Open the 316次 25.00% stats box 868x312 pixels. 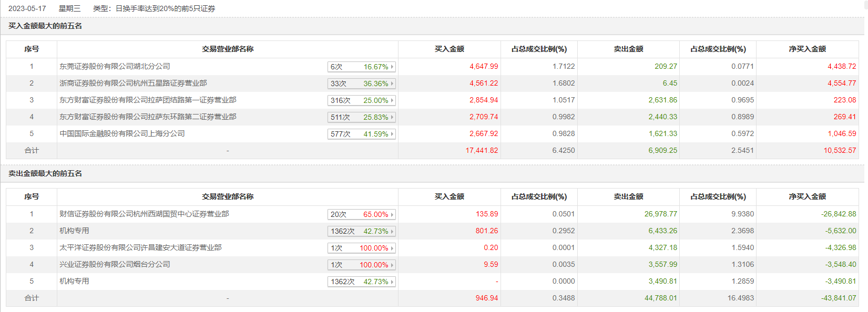click(361, 100)
